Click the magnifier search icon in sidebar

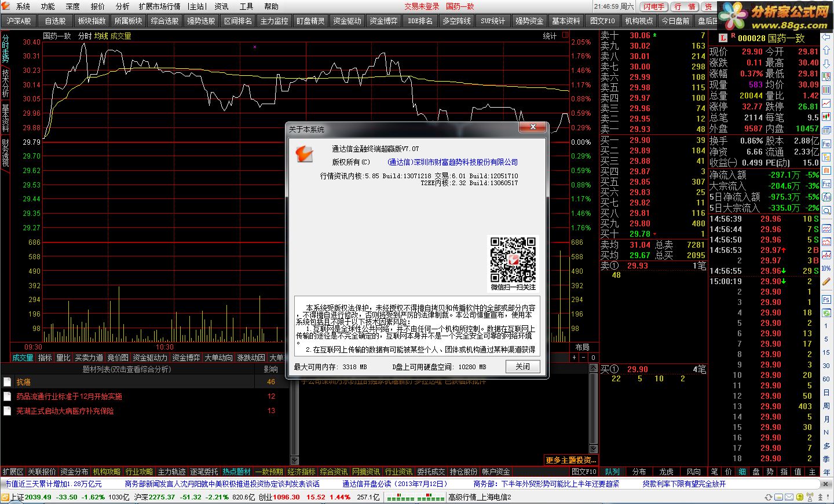pos(826,210)
